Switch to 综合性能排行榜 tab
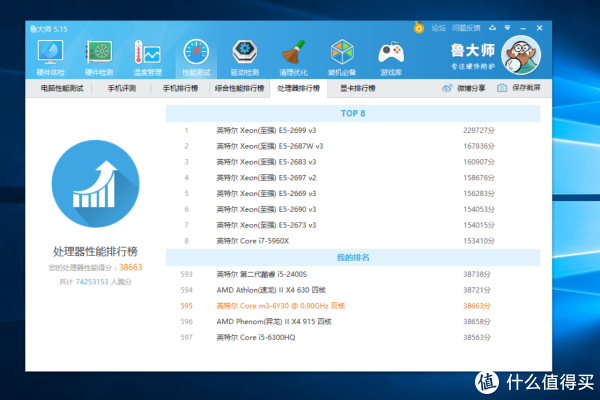The width and height of the screenshot is (600, 400). [x=240, y=88]
